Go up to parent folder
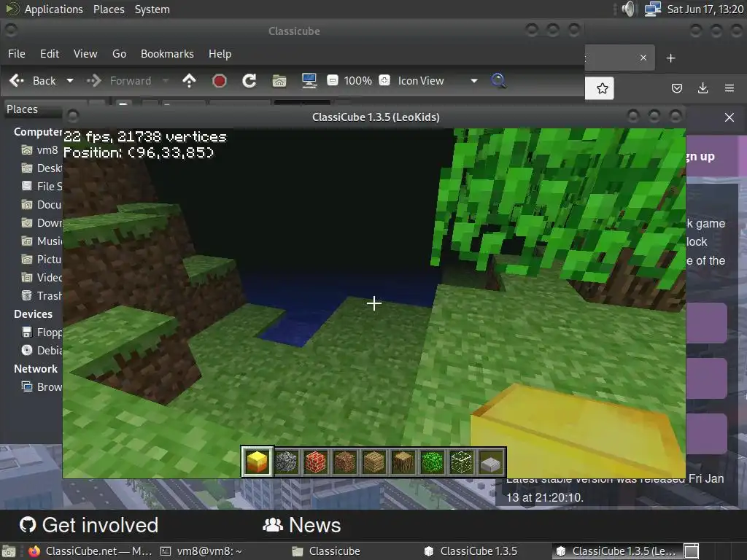The width and height of the screenshot is (747, 560). tap(189, 81)
